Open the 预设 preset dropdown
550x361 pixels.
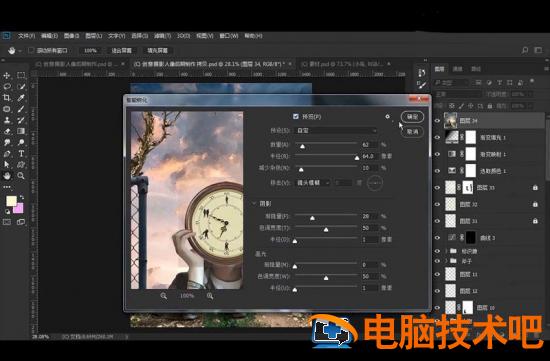click(x=336, y=131)
